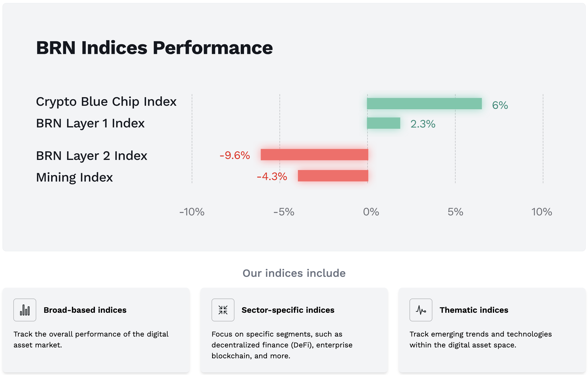Click the -9.6% value label
This screenshot has height=375, width=588.
pos(235,155)
